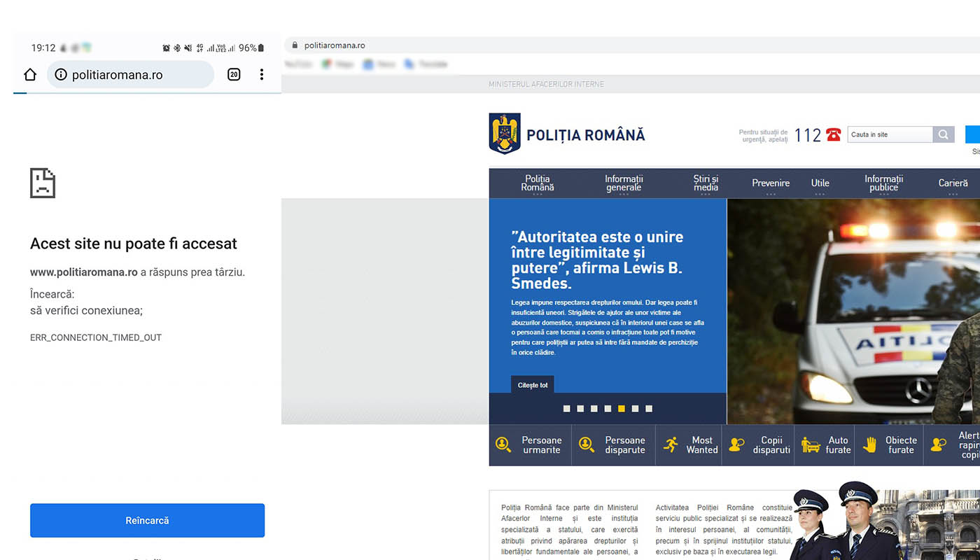Tap the mobile browser home icon

pyautogui.click(x=30, y=75)
